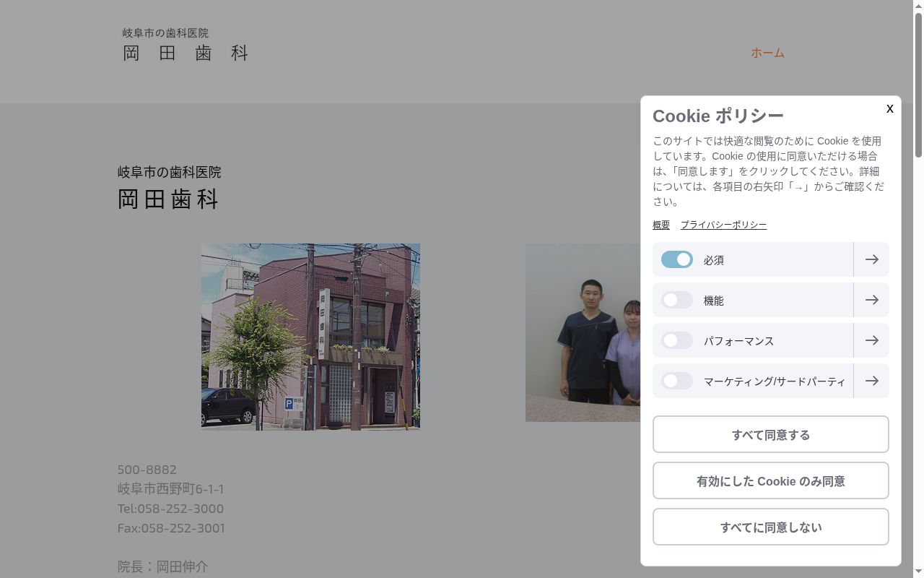924x578 pixels.
Task: Open the clinic building exterior photo
Action: point(310,337)
